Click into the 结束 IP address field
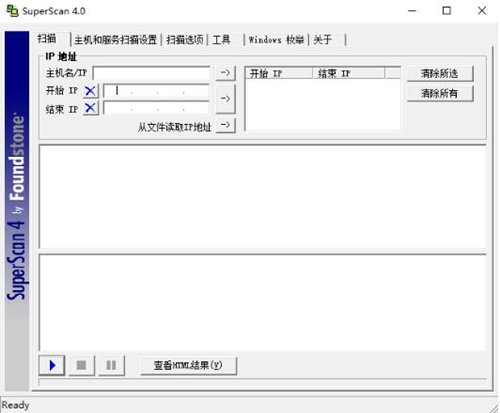The width and height of the screenshot is (500, 413). tap(157, 108)
